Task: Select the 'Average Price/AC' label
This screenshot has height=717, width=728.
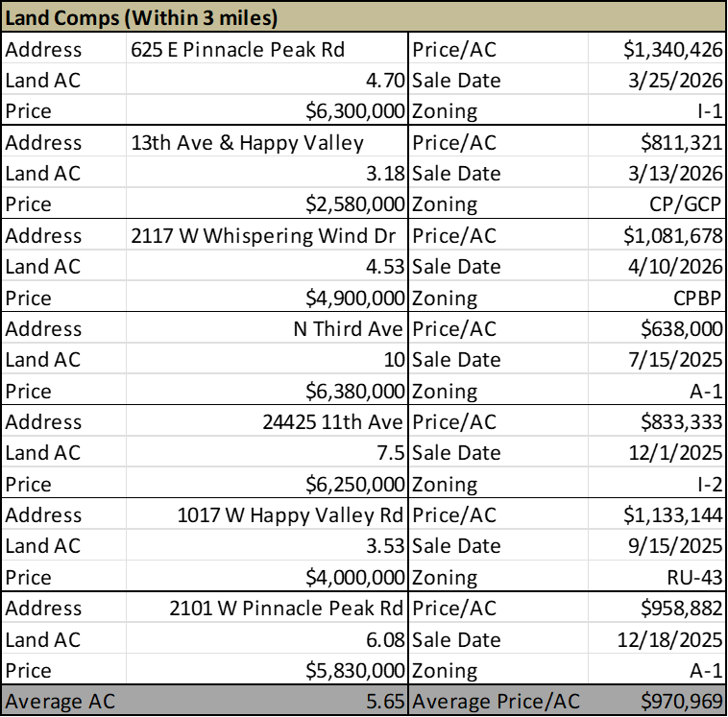Action: point(496,701)
